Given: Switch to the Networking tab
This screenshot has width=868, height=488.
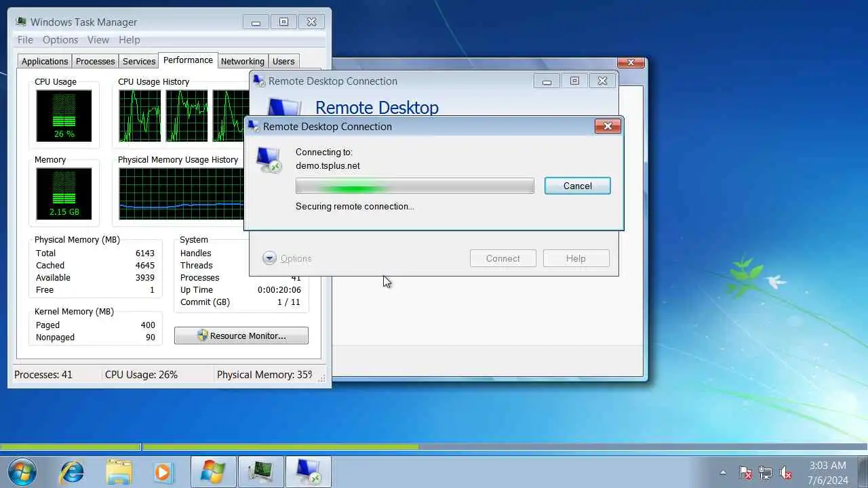Looking at the screenshot, I should coord(243,61).
